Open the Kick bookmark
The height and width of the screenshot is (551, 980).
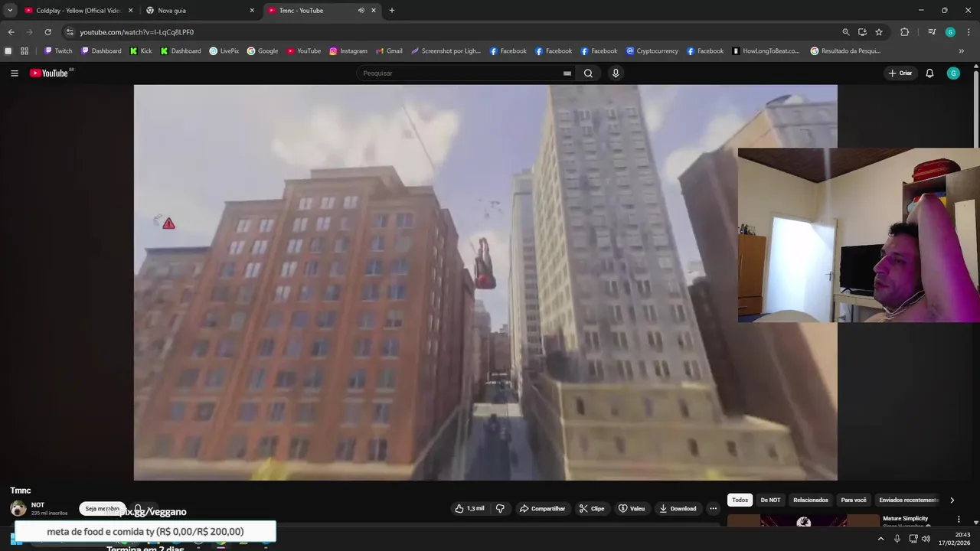pyautogui.click(x=141, y=51)
